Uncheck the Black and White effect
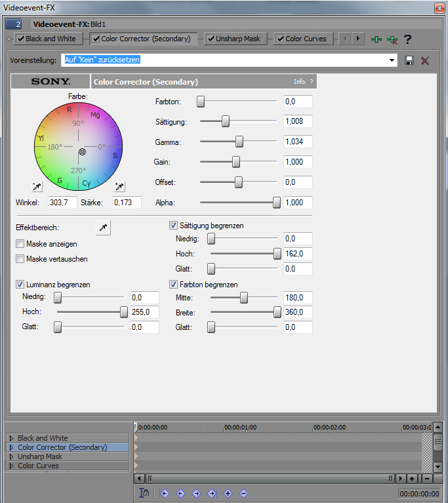This screenshot has width=448, height=503. 20,39
